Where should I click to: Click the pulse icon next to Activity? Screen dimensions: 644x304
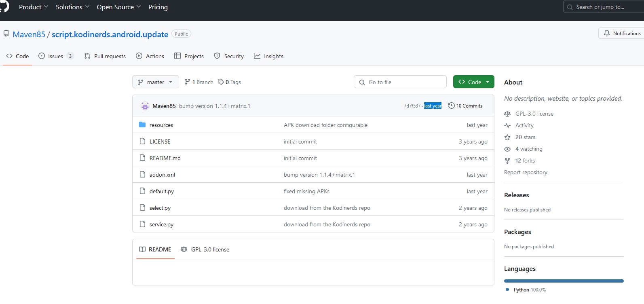coord(507,125)
